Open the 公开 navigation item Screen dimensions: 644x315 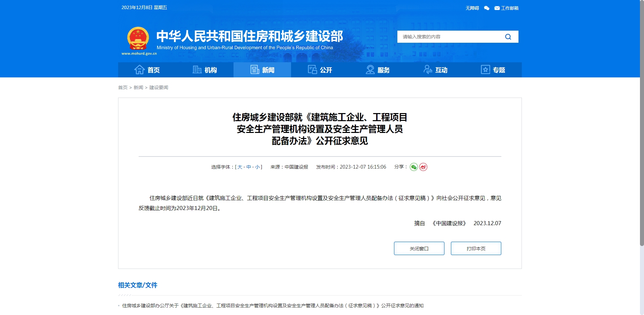tap(320, 70)
